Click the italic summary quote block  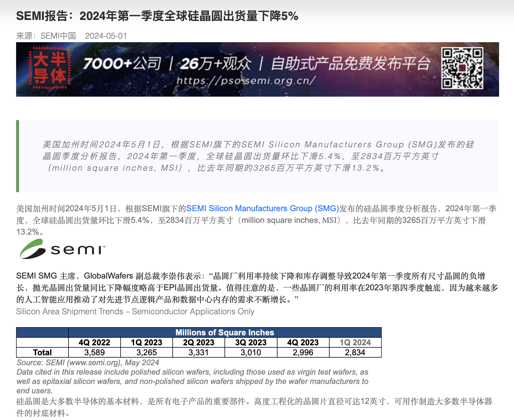(258, 156)
